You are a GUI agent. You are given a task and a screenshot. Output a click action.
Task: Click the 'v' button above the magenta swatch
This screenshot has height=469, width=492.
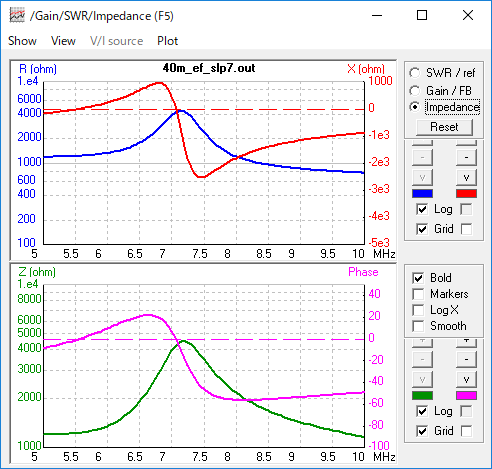466,379
